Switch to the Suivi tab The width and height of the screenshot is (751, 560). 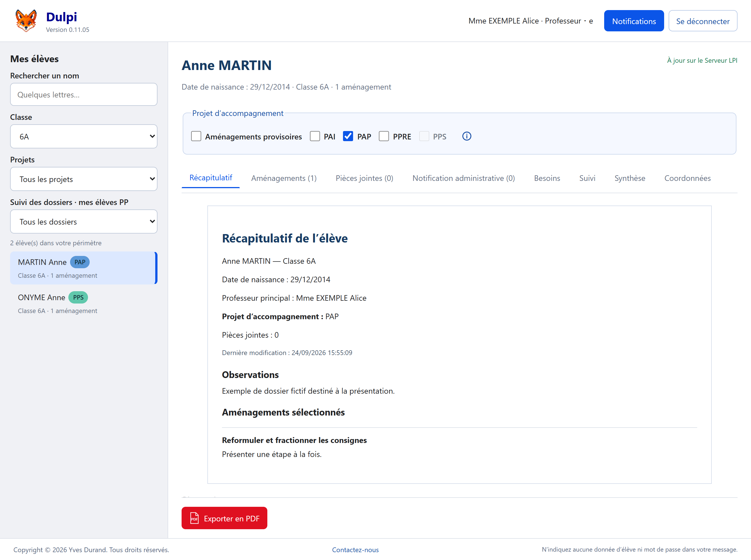[x=587, y=178]
